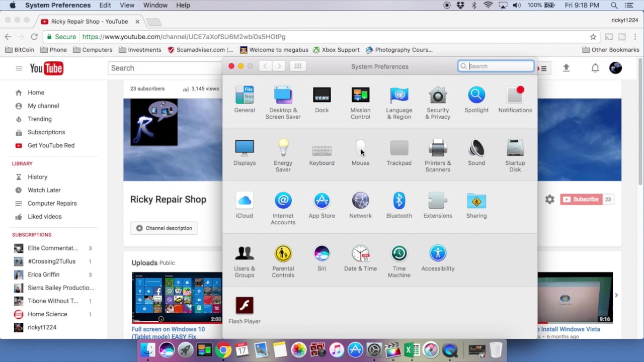Open Desktop & Screen Saver preferences

pyautogui.click(x=283, y=103)
